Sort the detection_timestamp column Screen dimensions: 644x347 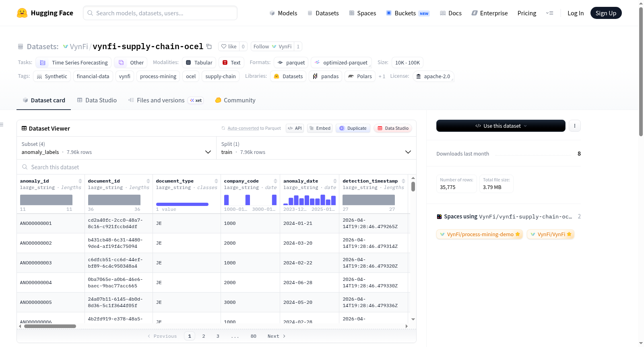403,181
